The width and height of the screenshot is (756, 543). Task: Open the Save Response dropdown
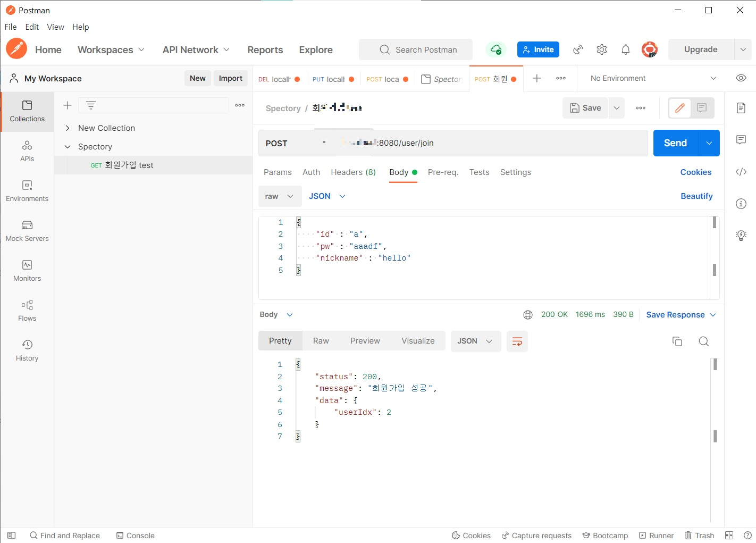681,315
